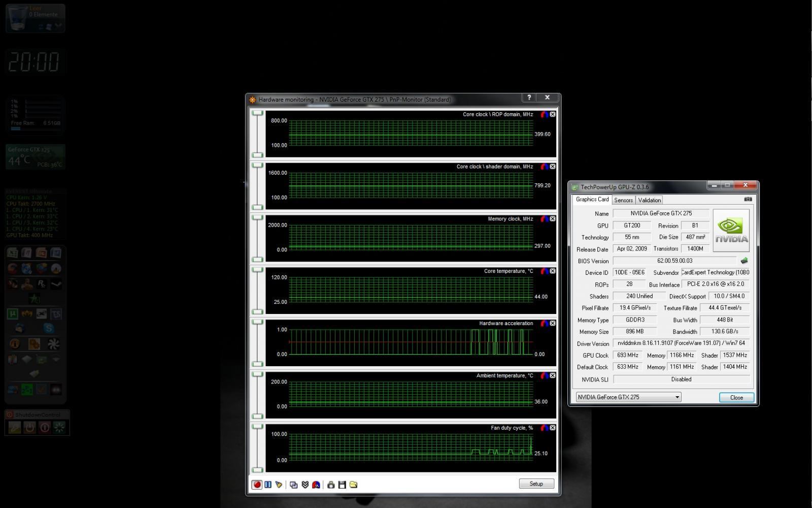Open the Setup button in Hardware monitoring

[536, 484]
